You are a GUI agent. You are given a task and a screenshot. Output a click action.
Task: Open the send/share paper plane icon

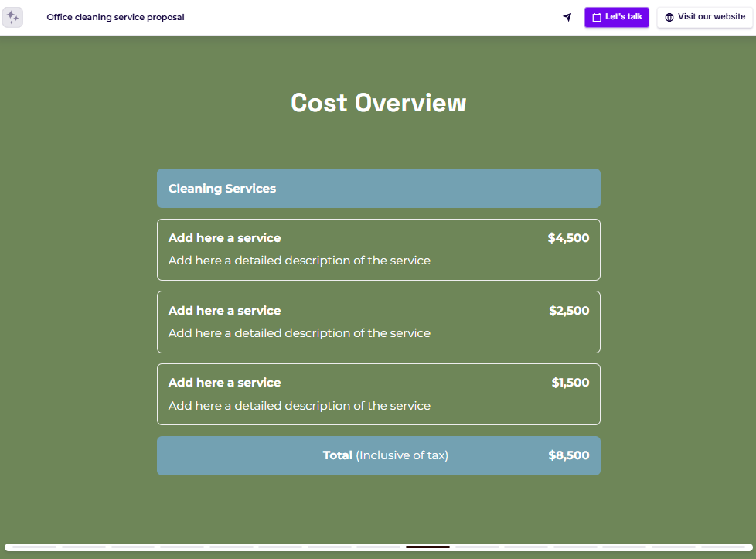click(x=567, y=17)
